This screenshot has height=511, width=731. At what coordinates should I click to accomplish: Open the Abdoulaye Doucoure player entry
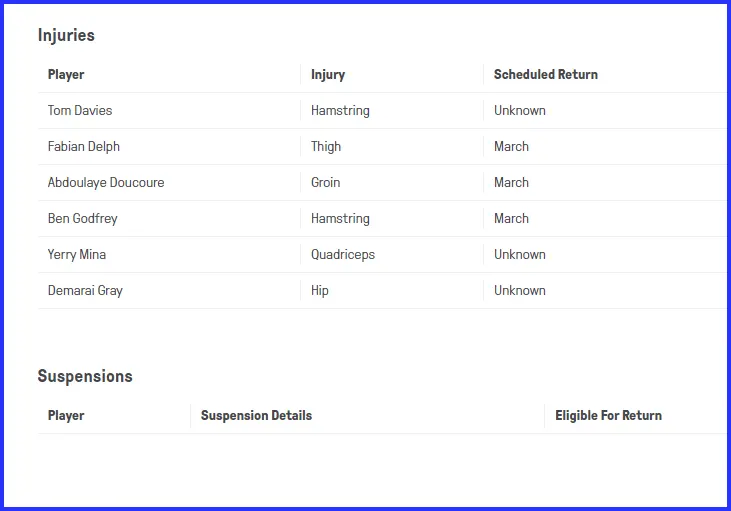(x=106, y=183)
